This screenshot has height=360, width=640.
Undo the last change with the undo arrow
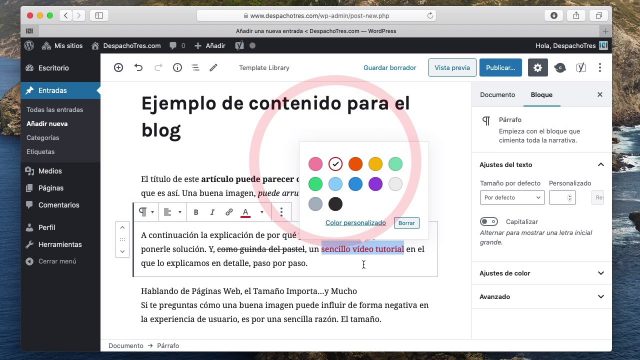138,68
